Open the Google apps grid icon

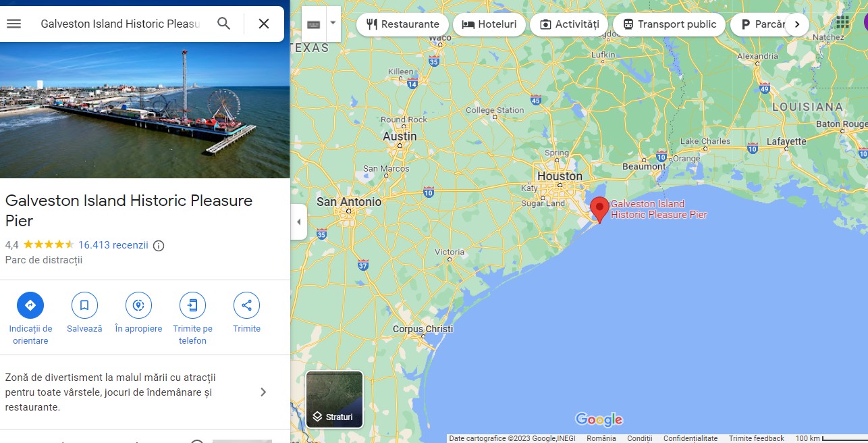[x=842, y=23]
